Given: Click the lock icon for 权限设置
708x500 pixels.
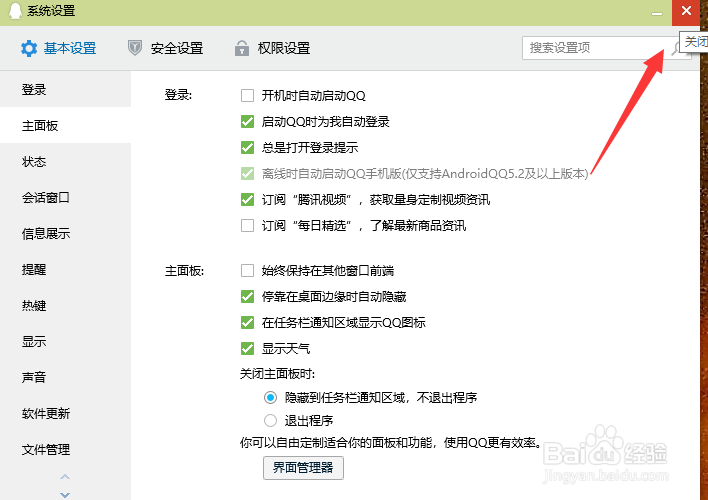Looking at the screenshot, I should pyautogui.click(x=242, y=48).
